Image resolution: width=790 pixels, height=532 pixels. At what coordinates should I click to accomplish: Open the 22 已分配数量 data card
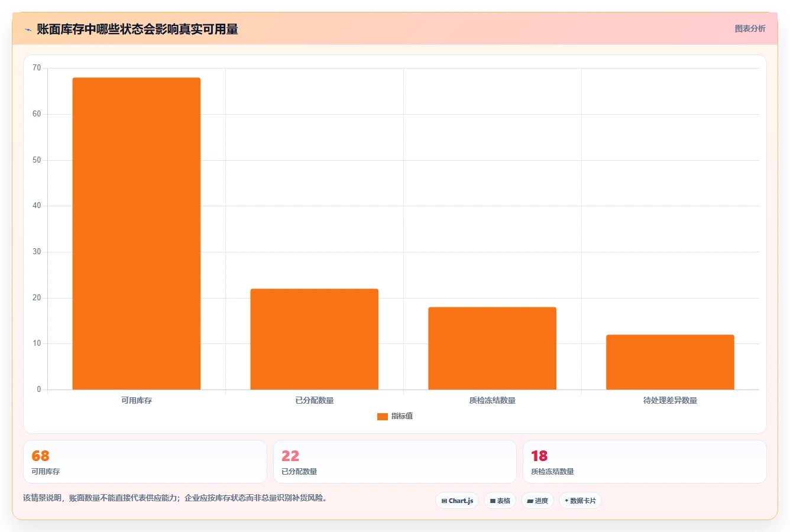(x=395, y=462)
